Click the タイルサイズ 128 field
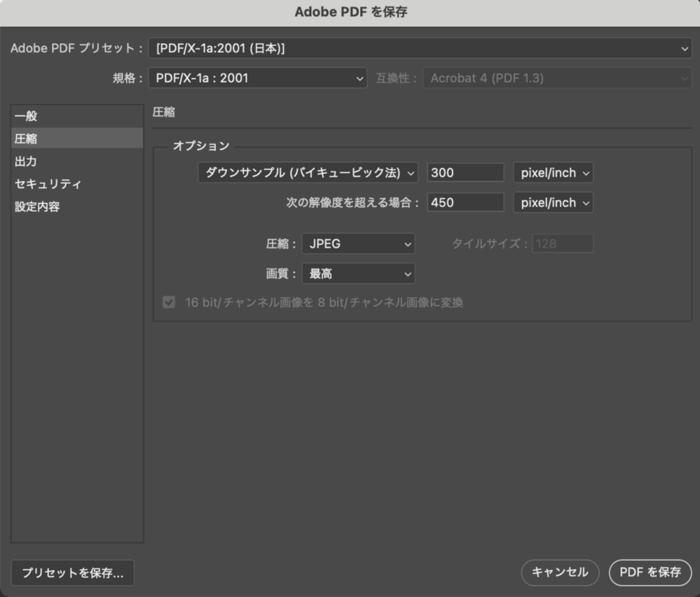The image size is (700, 597). pos(563,244)
